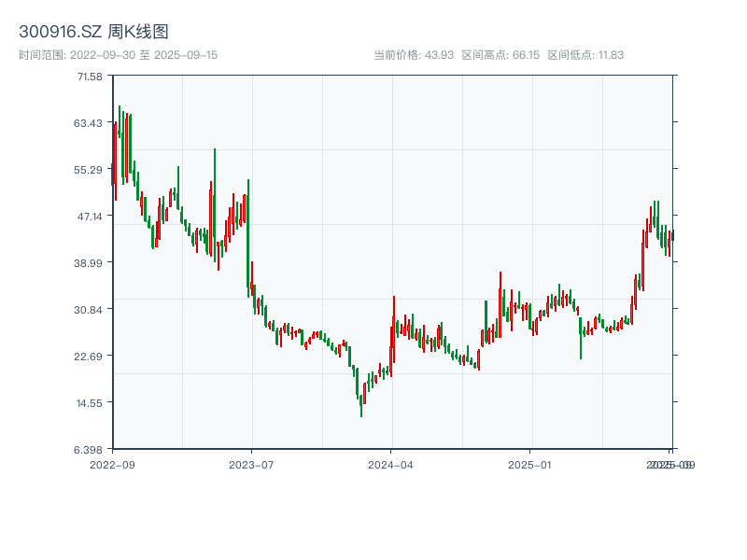Click the y-axis label 14.55
The height and width of the screenshot is (560, 747).
(x=89, y=403)
